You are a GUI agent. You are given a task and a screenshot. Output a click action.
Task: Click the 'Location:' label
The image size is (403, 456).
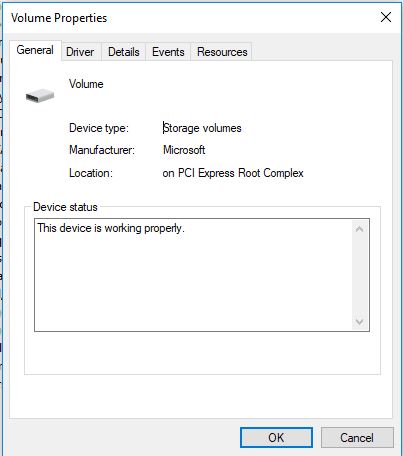pos(91,173)
